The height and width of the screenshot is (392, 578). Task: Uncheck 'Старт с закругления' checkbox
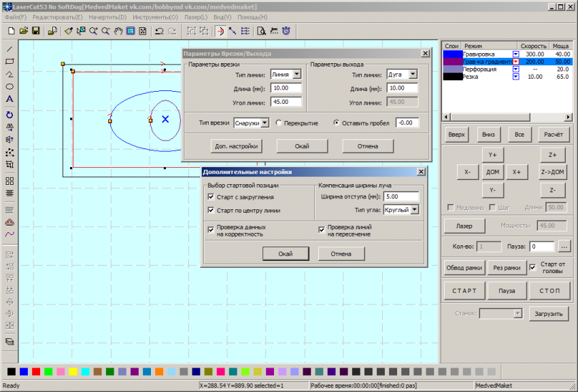pos(211,197)
